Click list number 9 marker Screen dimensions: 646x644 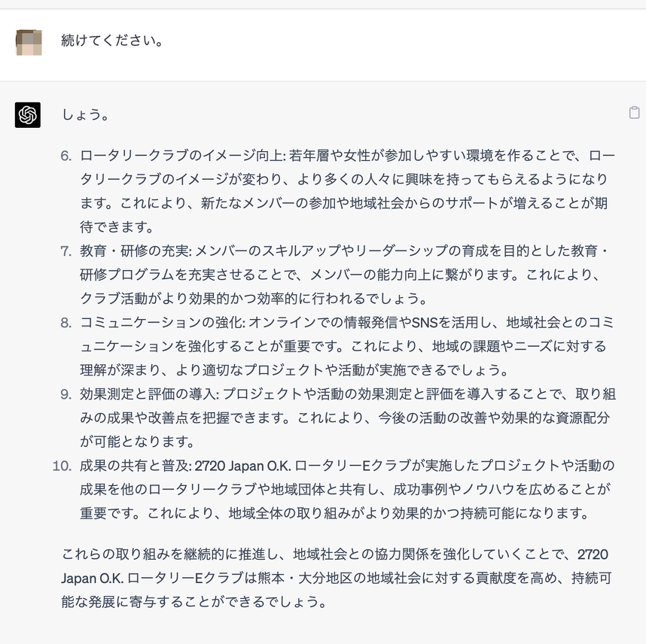(66, 393)
